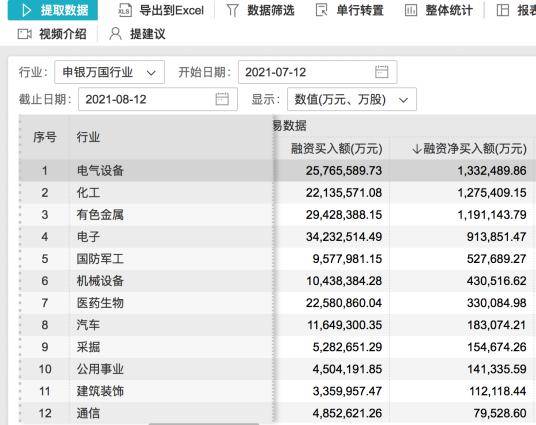The width and height of the screenshot is (536, 425).
Task: Expand the 申银万国行业 industry dropdown
Action: click(x=109, y=72)
